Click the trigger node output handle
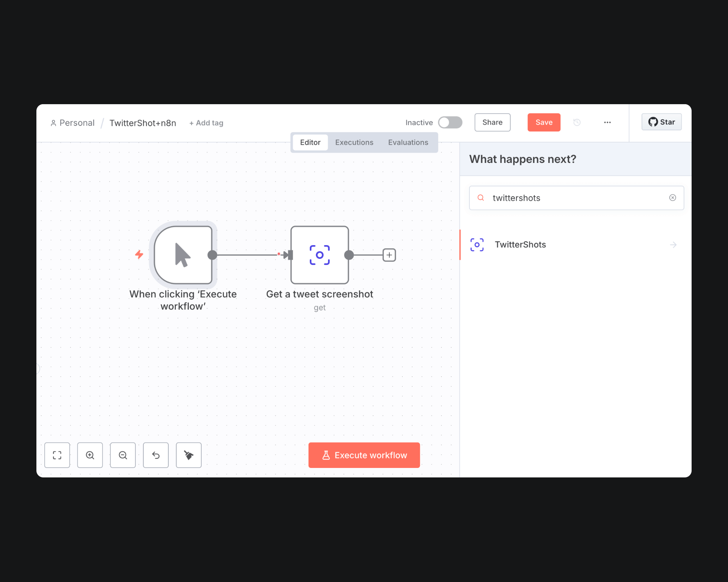Viewport: 728px width, 582px height. point(212,255)
